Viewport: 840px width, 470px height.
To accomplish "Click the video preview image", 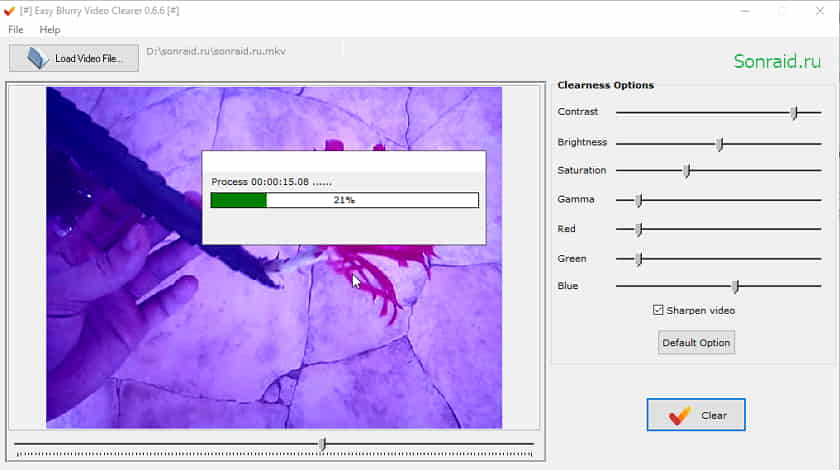I will pos(274,258).
